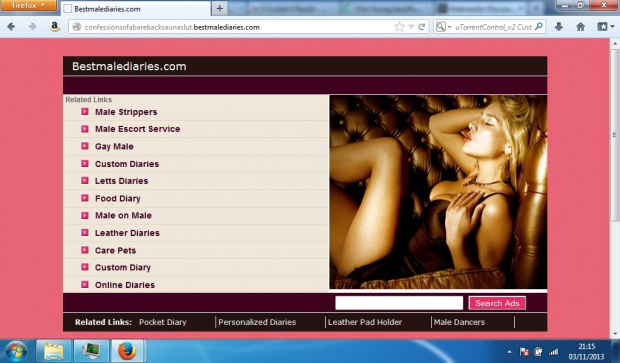Open the Care Pets link
This screenshot has width=620, height=363.
115,250
